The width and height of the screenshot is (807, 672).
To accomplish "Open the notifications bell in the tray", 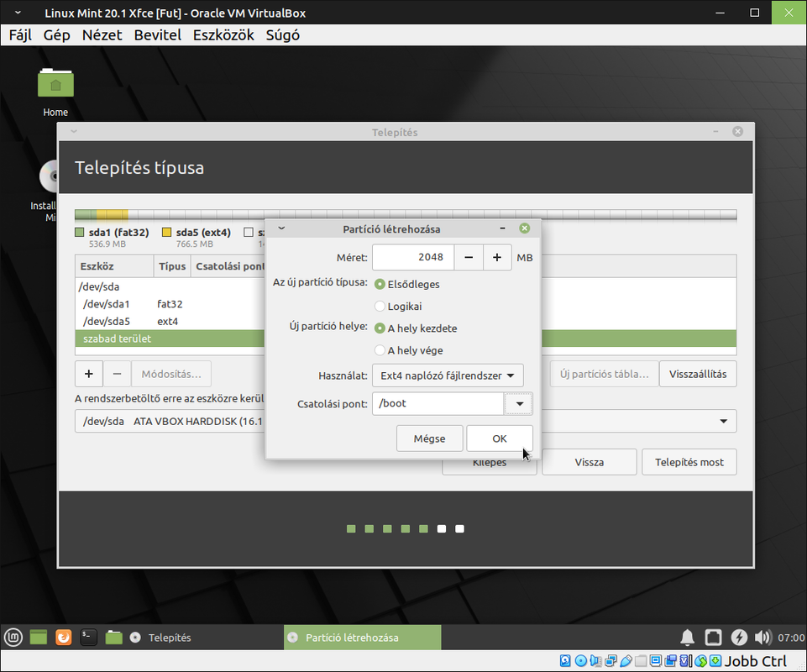I will pos(688,638).
